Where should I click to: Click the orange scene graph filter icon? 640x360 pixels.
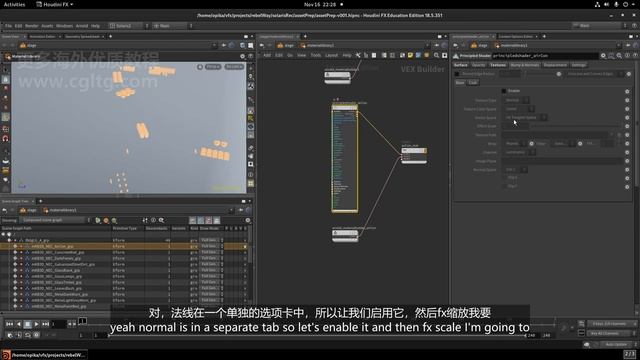pos(106,220)
